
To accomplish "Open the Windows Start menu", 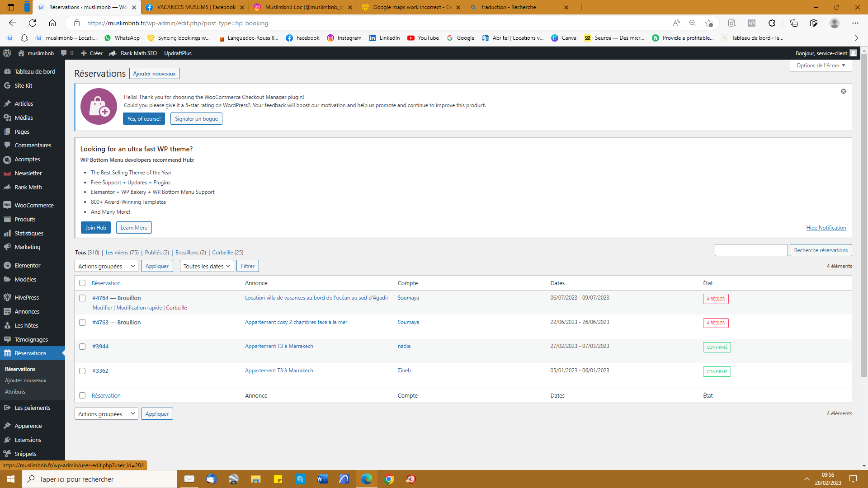I will tap(11, 479).
